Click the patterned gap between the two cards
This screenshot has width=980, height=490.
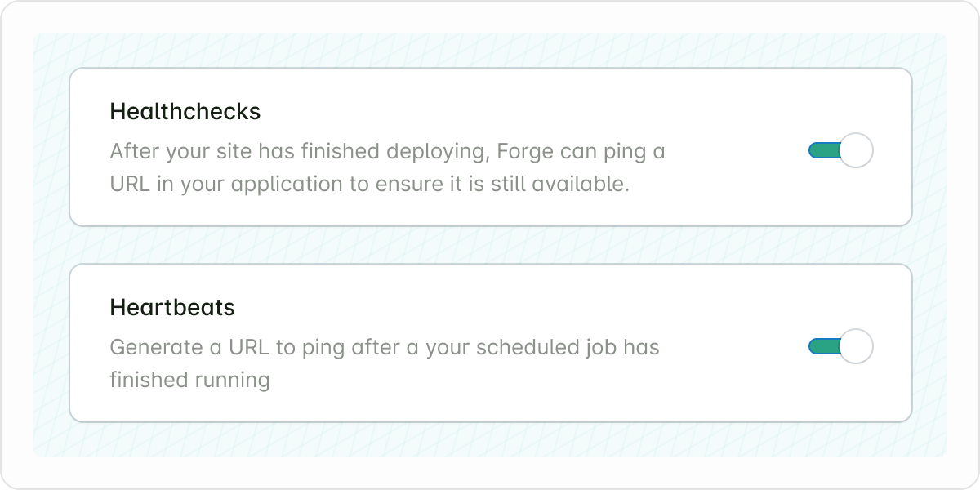coord(490,245)
